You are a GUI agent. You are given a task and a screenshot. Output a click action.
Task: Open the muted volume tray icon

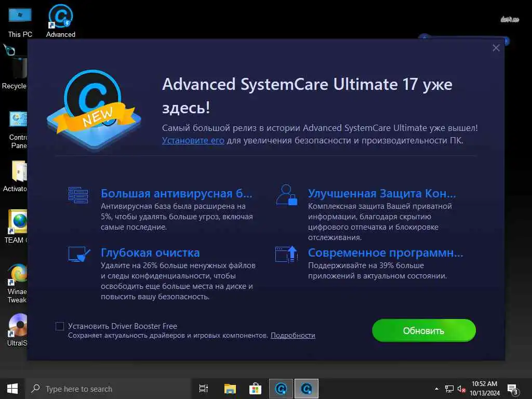[x=461, y=389]
